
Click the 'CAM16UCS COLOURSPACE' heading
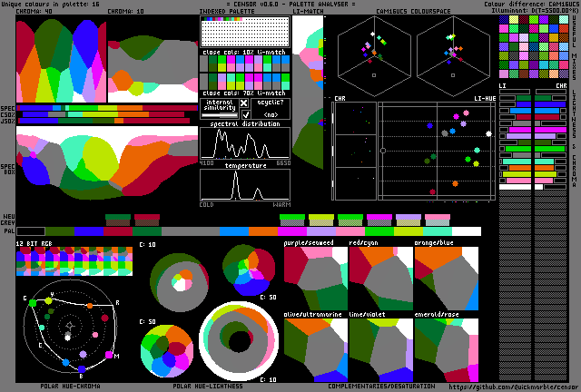coord(413,12)
